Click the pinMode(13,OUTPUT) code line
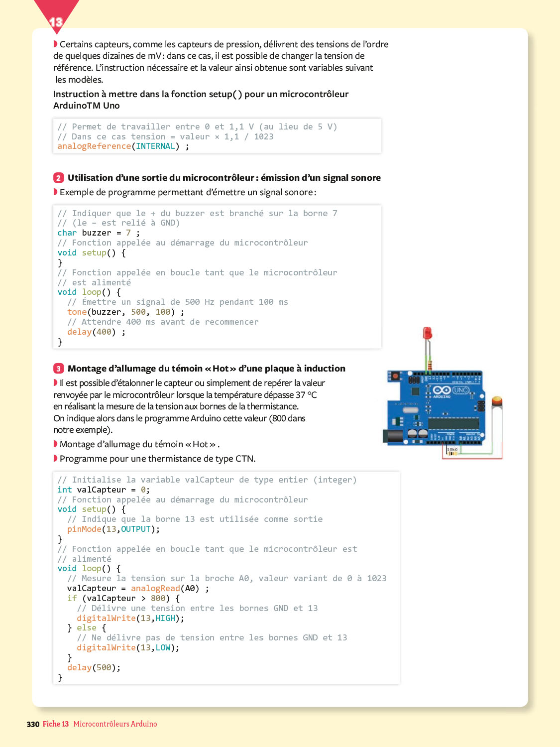This screenshot has width=560, height=747. (x=113, y=529)
